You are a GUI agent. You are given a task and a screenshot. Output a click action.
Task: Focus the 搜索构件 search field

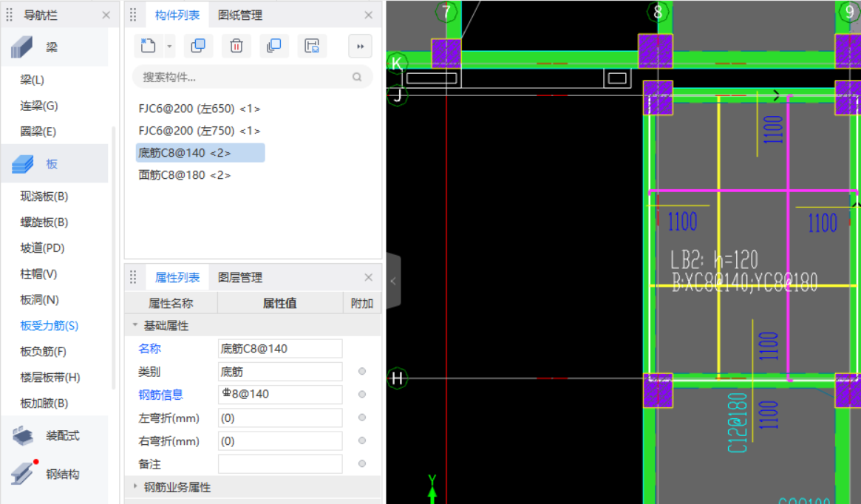tap(253, 78)
